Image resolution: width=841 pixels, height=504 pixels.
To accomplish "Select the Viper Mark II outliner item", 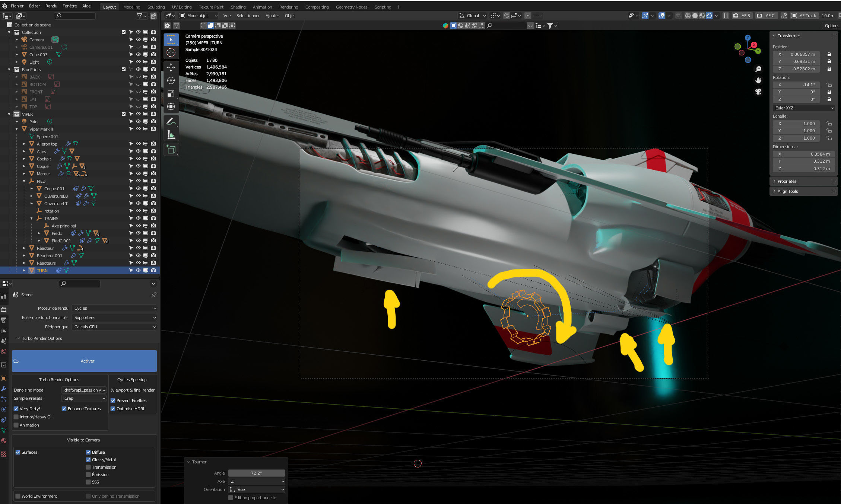I will pos(41,129).
